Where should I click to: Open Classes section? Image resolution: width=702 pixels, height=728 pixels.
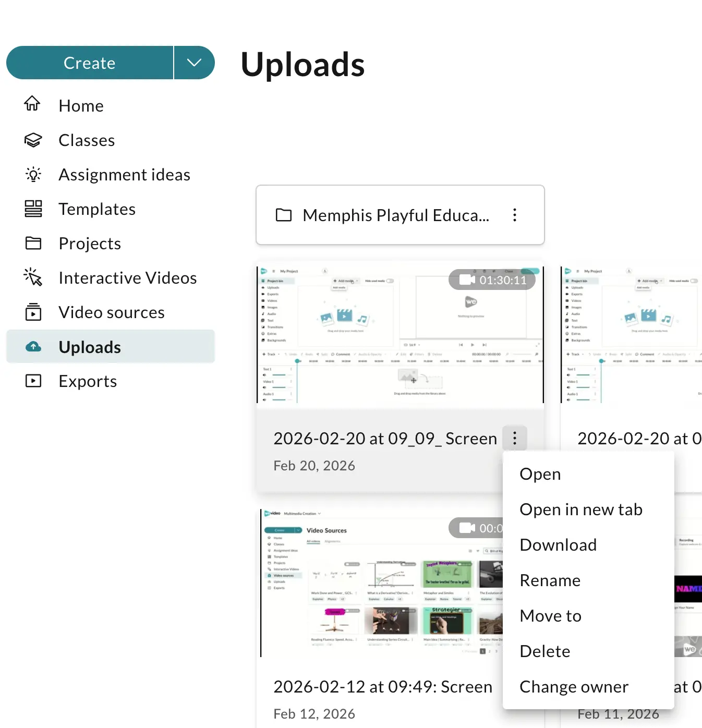(x=111, y=140)
